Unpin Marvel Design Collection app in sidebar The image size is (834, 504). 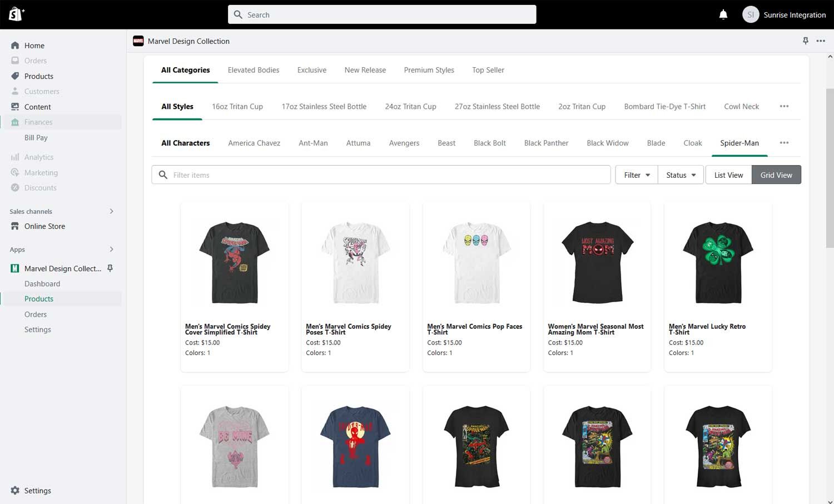pos(110,268)
